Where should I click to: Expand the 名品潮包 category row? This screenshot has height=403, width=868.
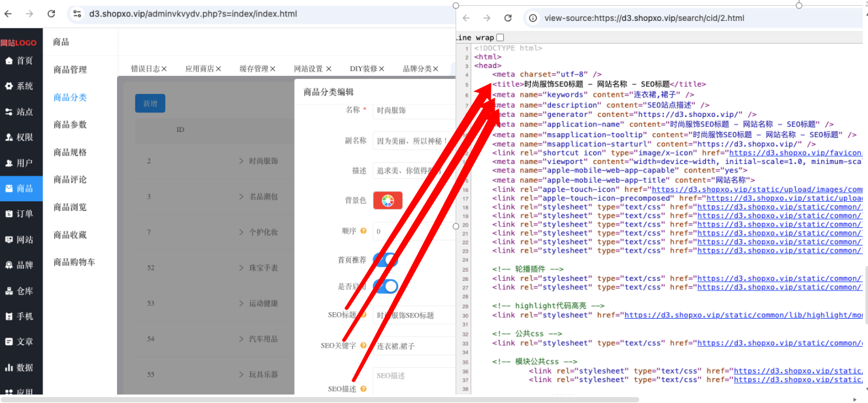point(241,197)
